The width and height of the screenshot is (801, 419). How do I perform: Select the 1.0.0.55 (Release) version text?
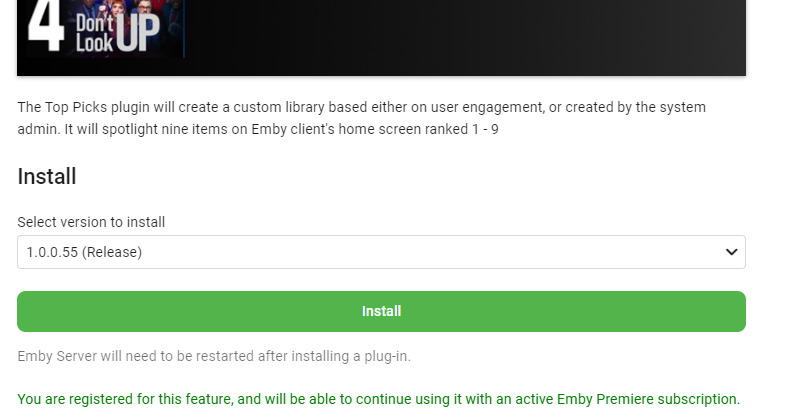coord(84,252)
